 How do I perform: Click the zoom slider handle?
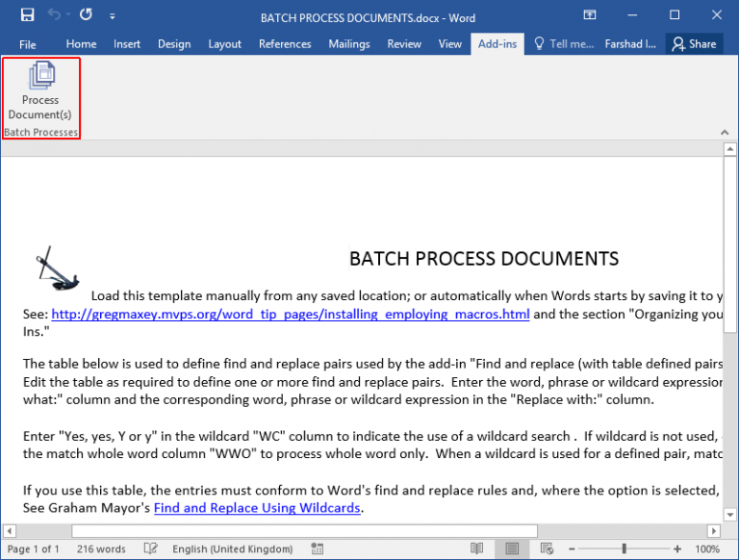(624, 548)
